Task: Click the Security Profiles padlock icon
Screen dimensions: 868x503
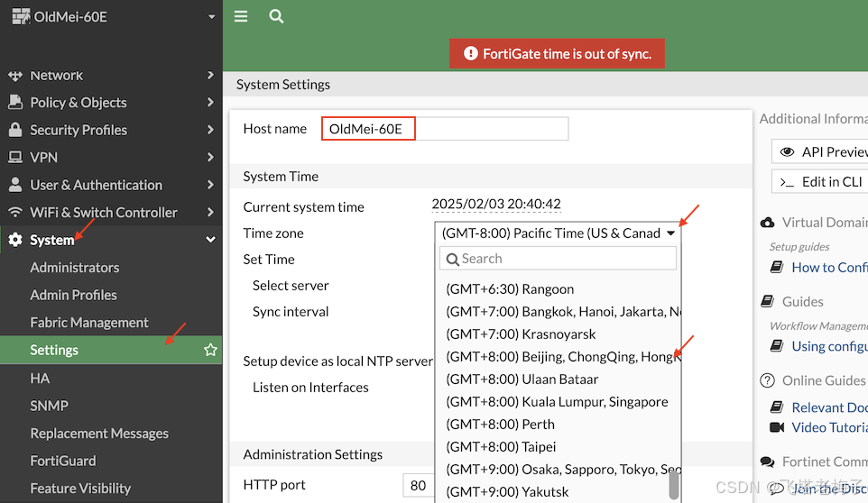Action: pyautogui.click(x=15, y=129)
